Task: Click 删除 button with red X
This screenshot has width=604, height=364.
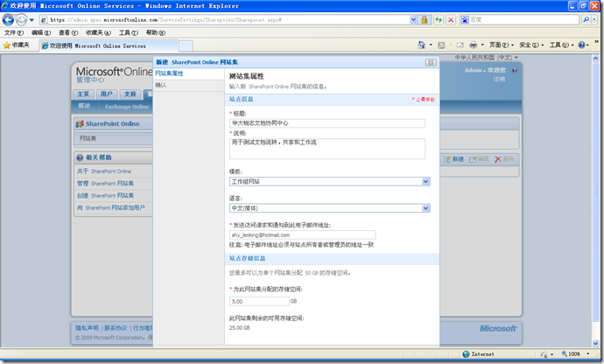Action: [x=504, y=159]
